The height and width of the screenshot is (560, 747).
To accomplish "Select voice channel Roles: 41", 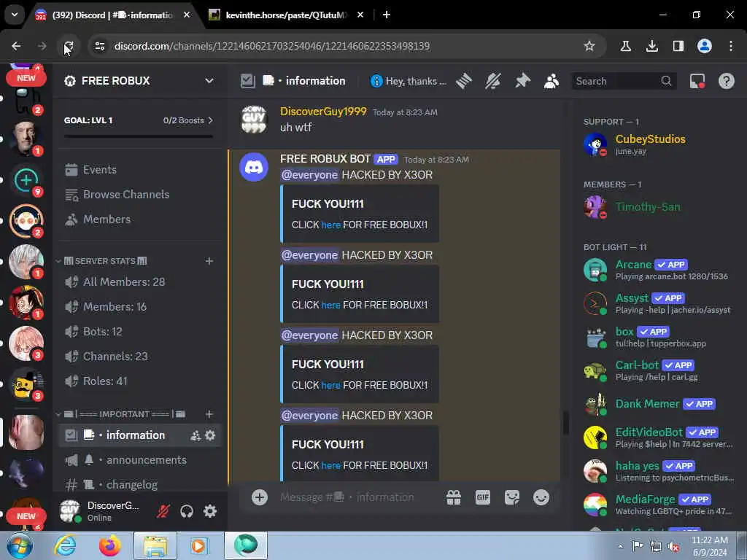I will (x=139, y=381).
